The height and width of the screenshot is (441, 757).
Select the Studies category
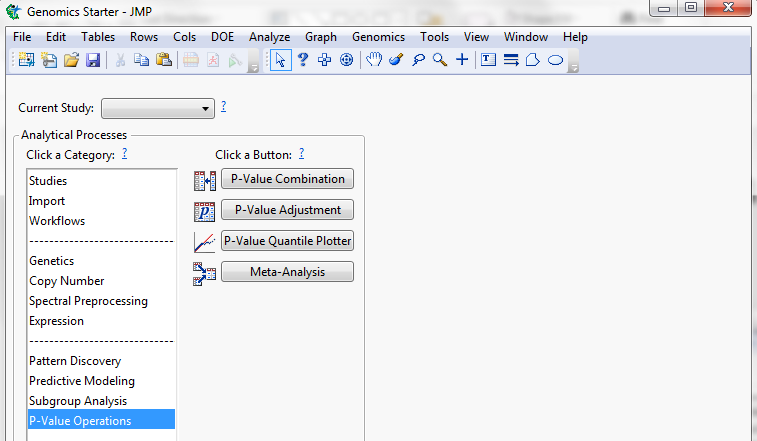(x=101, y=181)
